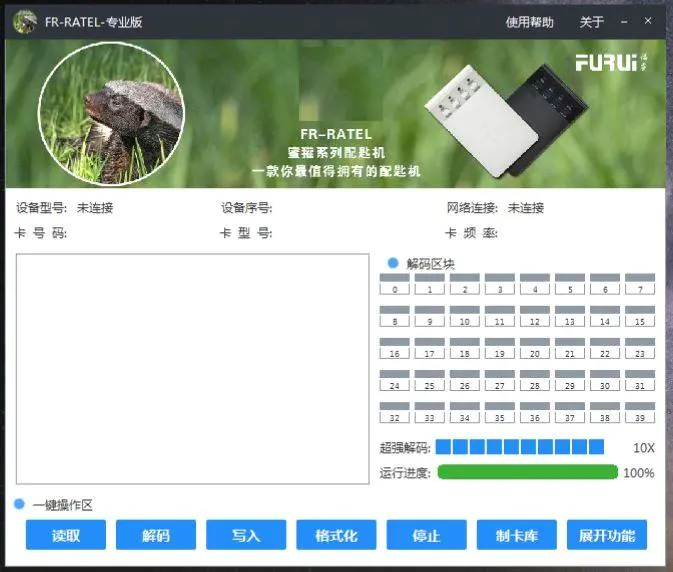Open the 制卡库 card library
The height and width of the screenshot is (572, 673).
pyautogui.click(x=517, y=535)
